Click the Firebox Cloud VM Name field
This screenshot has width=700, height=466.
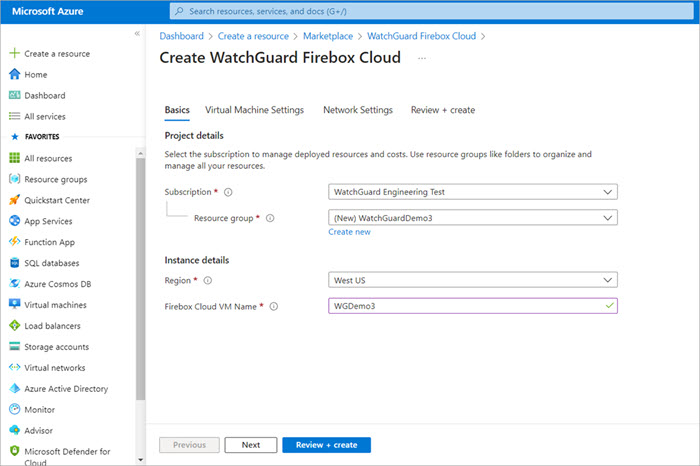click(473, 306)
